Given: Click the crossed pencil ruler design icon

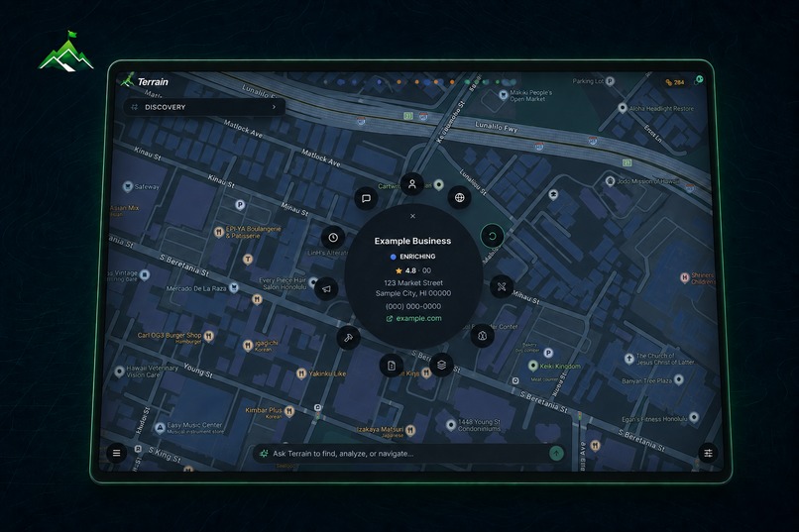Looking at the screenshot, I should (502, 286).
